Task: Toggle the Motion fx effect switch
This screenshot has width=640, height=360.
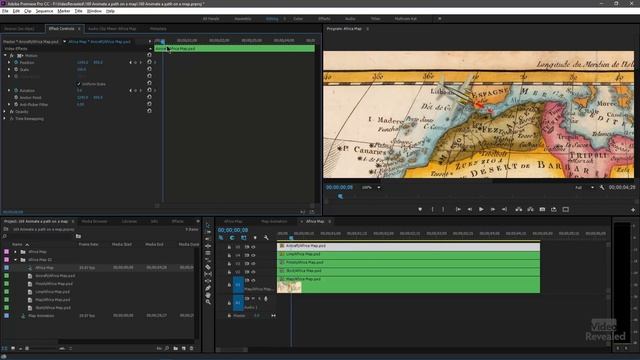Action: (x=12, y=55)
